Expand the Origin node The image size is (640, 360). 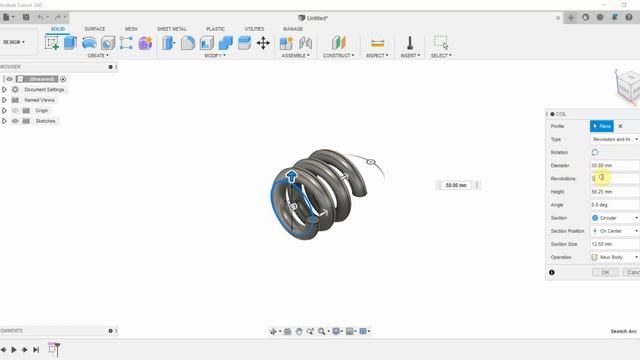click(4, 111)
